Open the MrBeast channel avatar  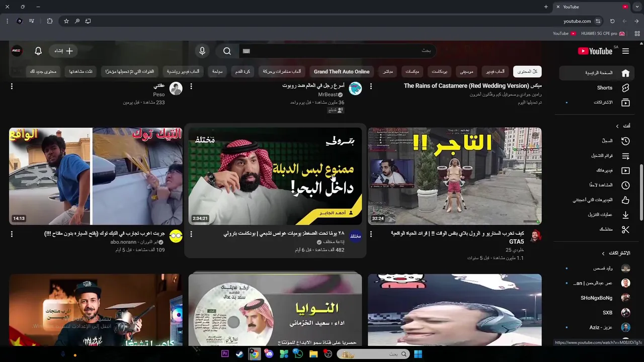(x=356, y=89)
